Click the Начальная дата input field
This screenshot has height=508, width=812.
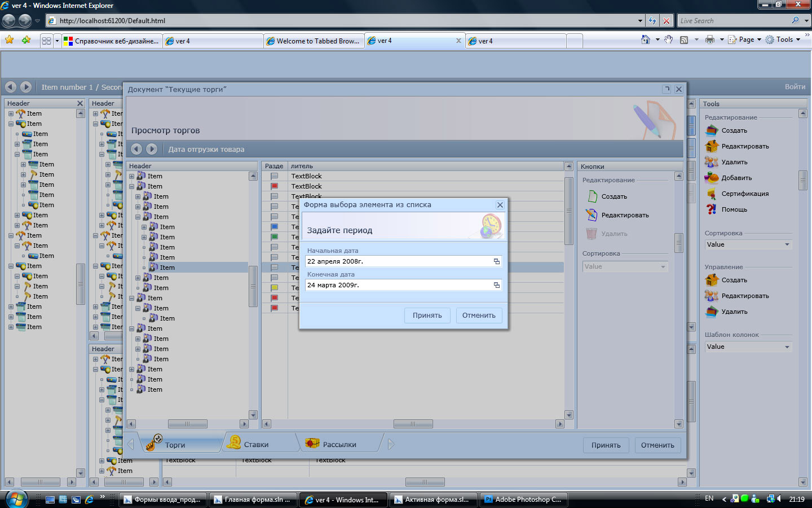pos(398,261)
